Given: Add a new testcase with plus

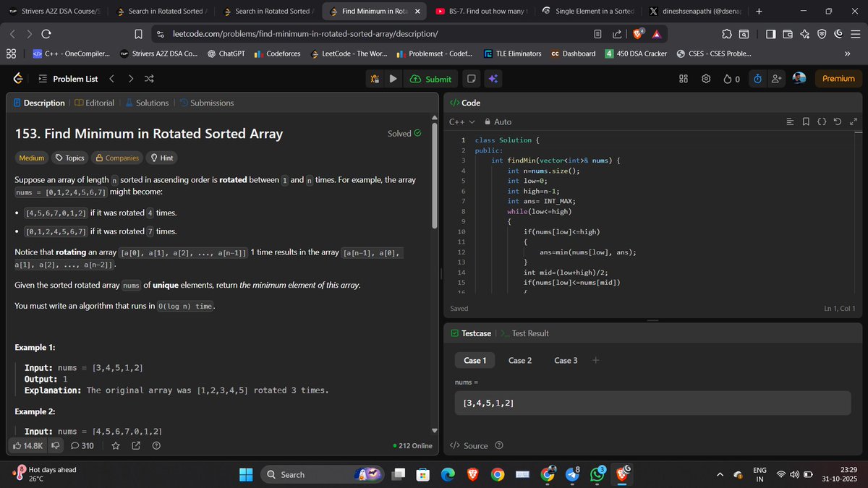Looking at the screenshot, I should (x=595, y=360).
